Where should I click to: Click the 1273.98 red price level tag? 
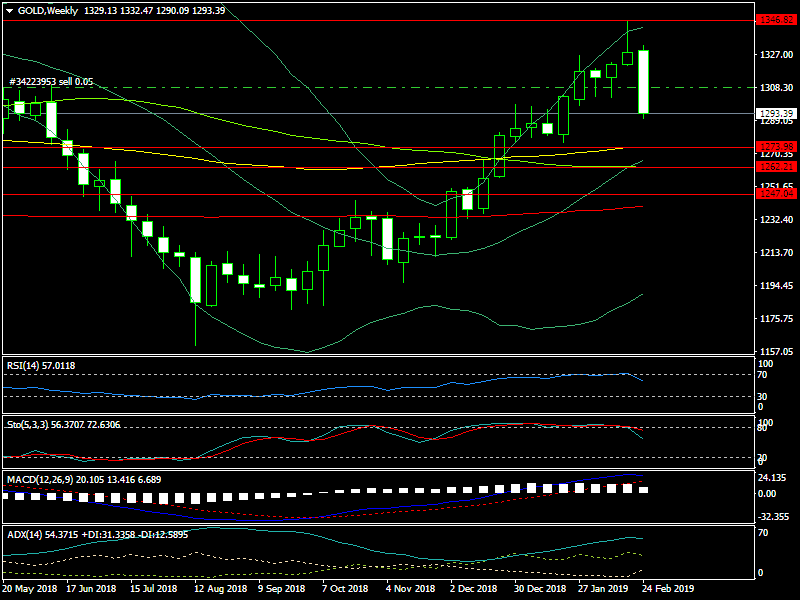point(777,146)
